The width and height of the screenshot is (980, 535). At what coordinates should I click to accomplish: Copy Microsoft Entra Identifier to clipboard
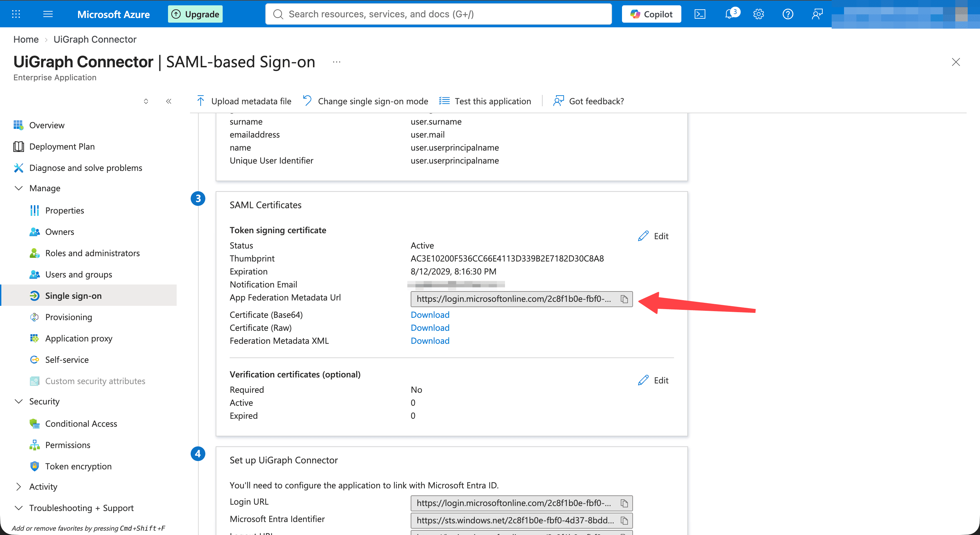point(624,520)
